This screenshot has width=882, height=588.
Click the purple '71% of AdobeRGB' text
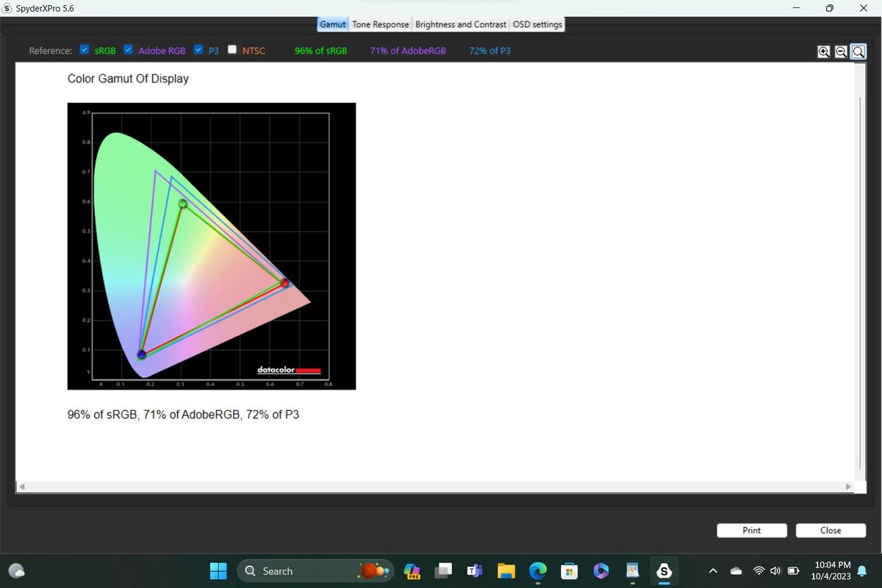tap(408, 51)
